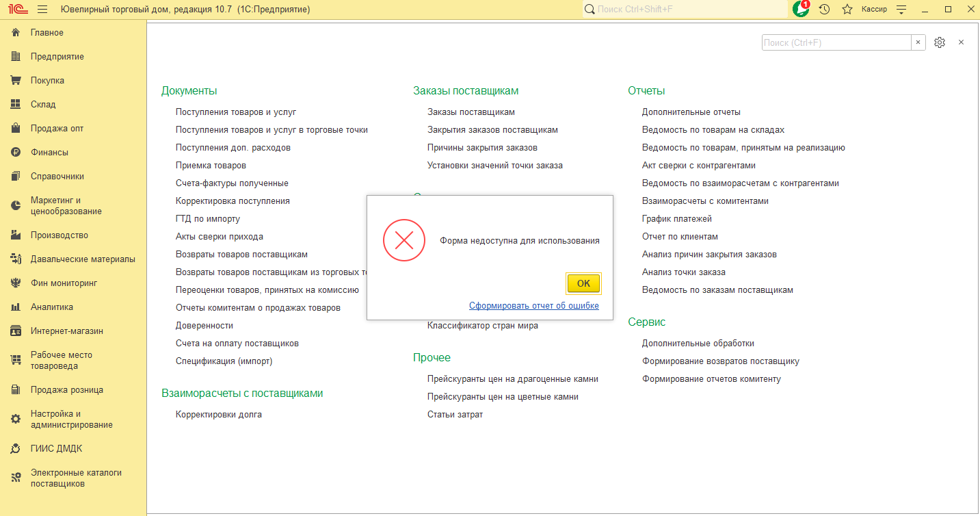Open Причины закрытия заказов
Image resolution: width=980 pixels, height=516 pixels.
tap(482, 148)
